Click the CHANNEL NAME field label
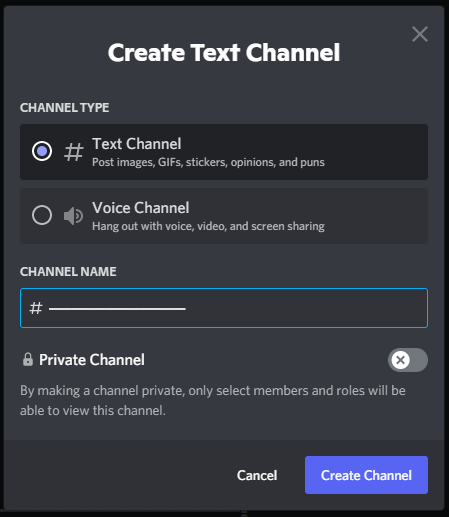 pos(68,272)
